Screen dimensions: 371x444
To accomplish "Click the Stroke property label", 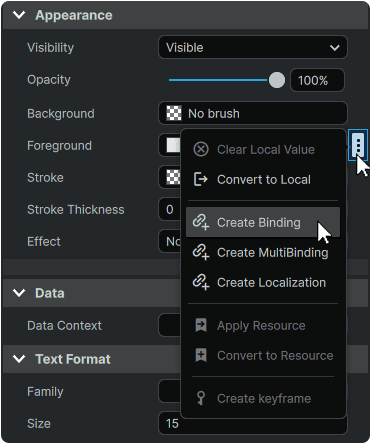I will (x=45, y=178).
